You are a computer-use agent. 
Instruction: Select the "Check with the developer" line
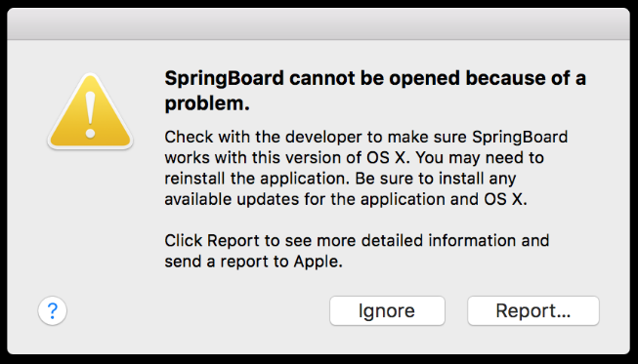point(365,138)
